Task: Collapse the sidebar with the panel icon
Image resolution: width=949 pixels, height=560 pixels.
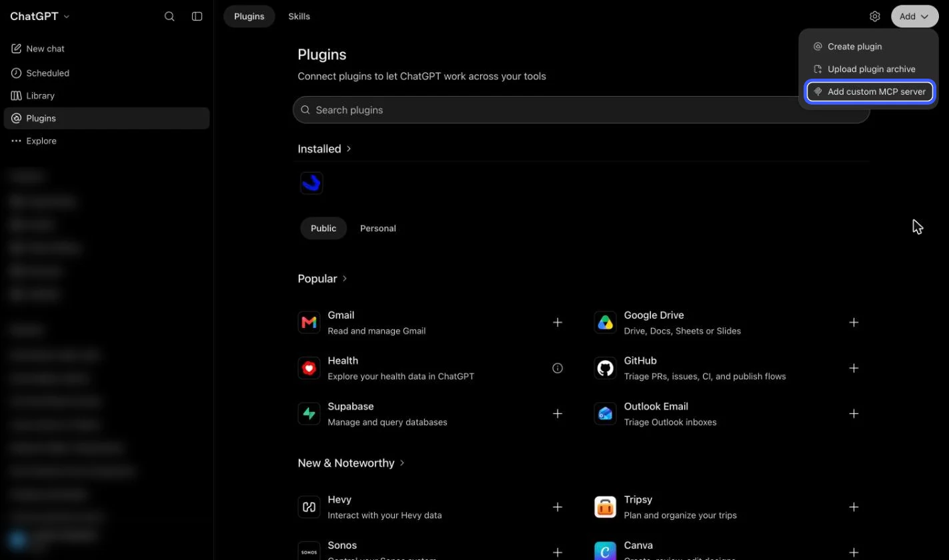Action: pos(197,16)
